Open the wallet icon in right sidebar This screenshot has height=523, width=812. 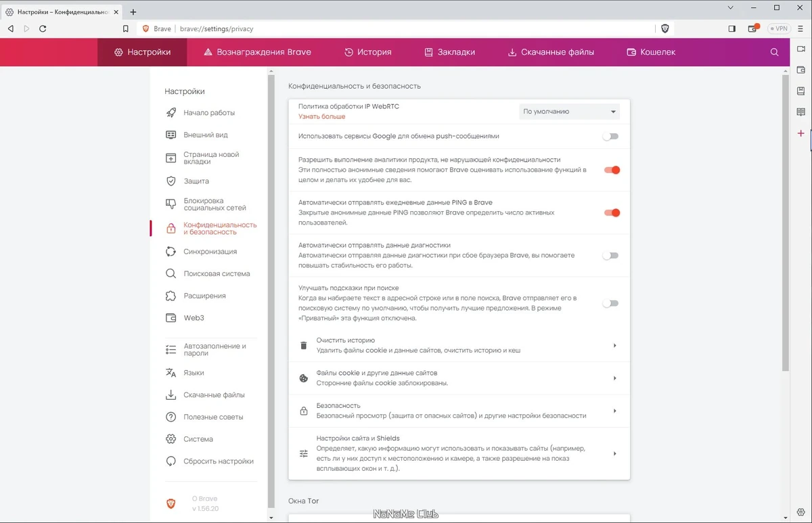[x=801, y=70]
